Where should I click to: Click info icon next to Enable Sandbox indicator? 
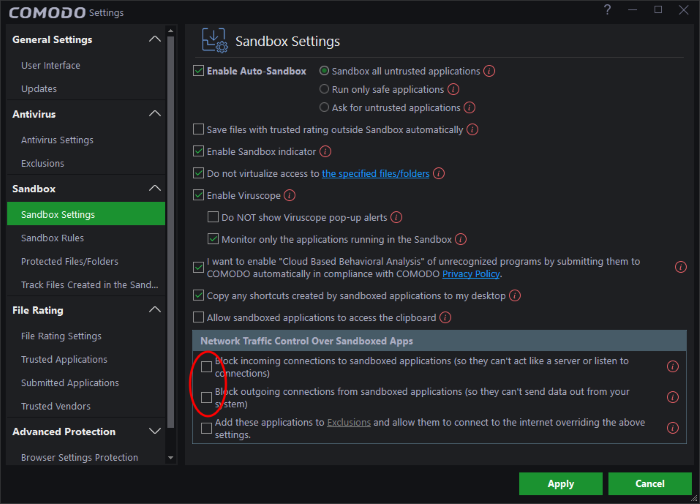325,151
